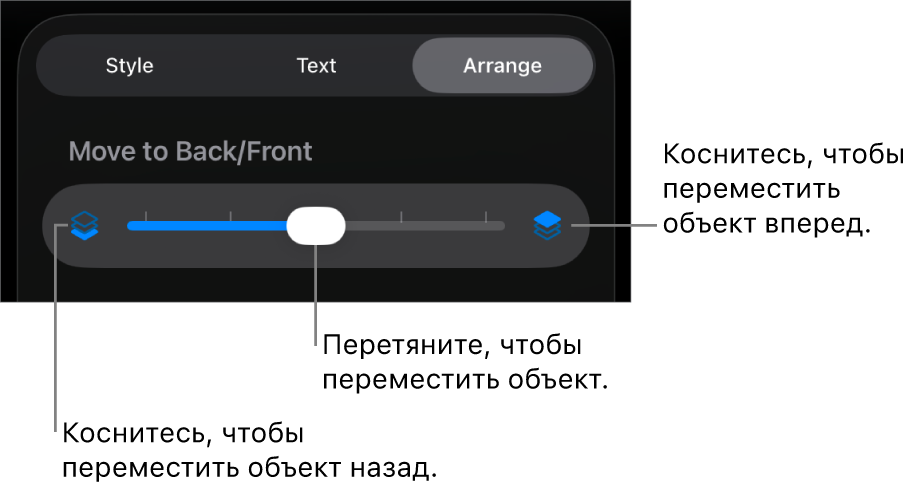Click the slider track between the last two ticks
Viewport: 915px width, 492px height.
pos(444,226)
